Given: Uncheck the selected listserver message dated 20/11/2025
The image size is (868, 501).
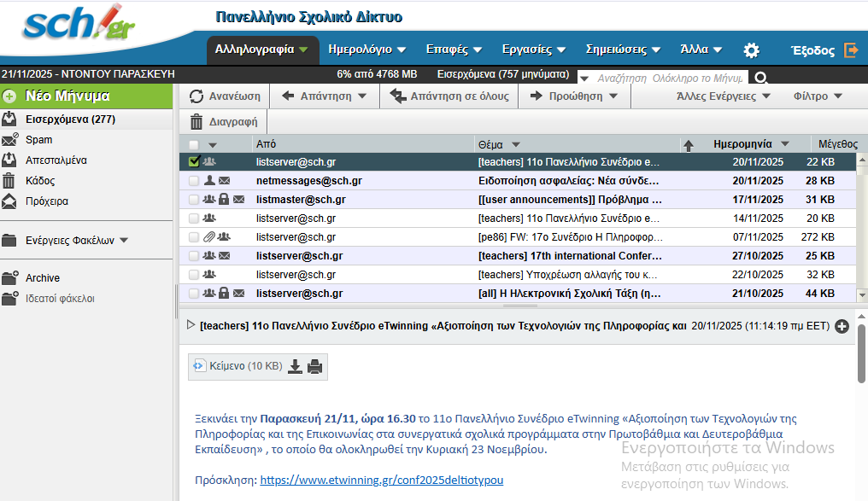Looking at the screenshot, I should 194,162.
